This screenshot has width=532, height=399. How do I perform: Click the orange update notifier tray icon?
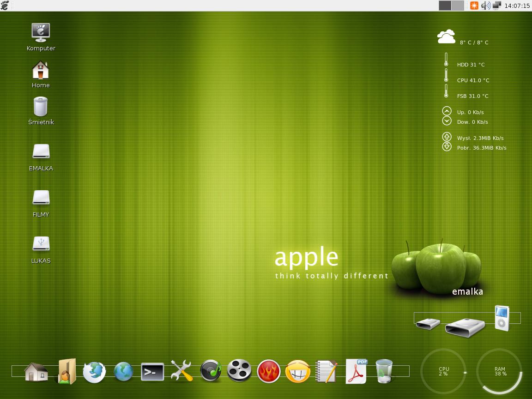(474, 6)
